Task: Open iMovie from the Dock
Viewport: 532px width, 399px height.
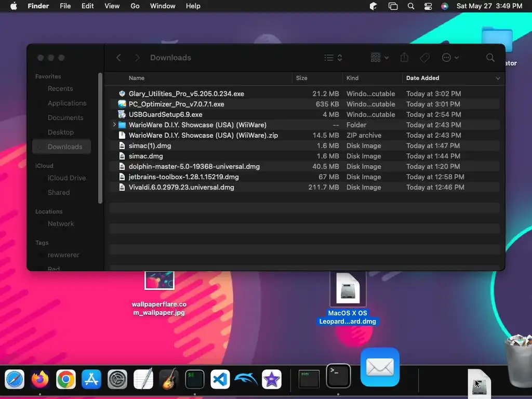Action: pos(272,379)
